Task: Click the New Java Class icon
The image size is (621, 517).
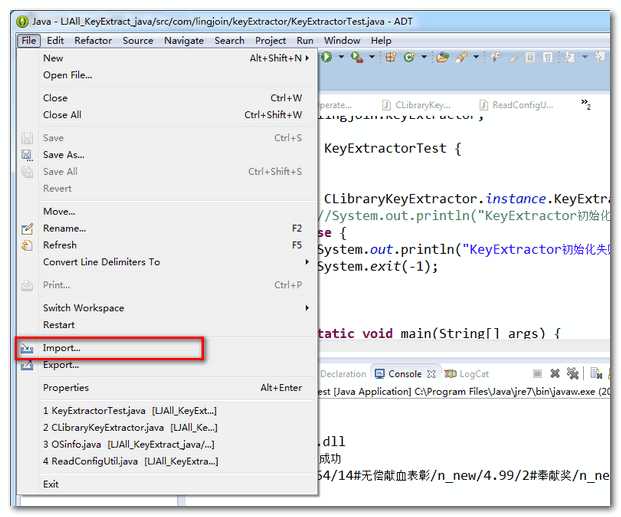Action: [409, 57]
